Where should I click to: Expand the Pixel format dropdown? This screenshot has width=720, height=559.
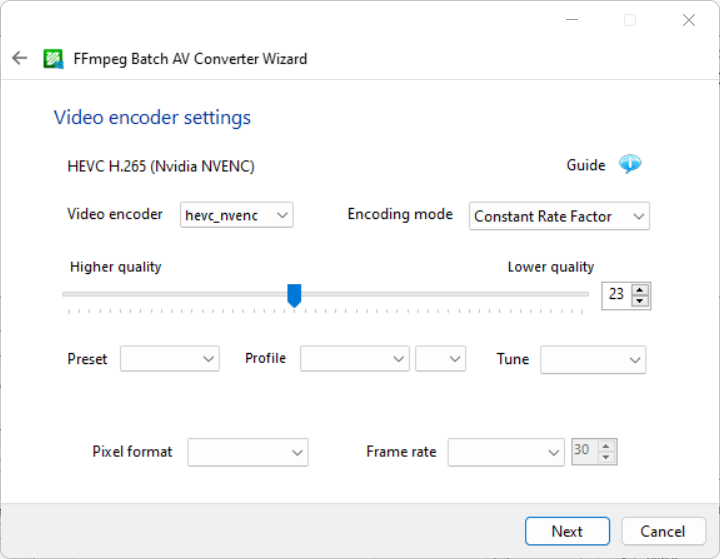tap(248, 452)
